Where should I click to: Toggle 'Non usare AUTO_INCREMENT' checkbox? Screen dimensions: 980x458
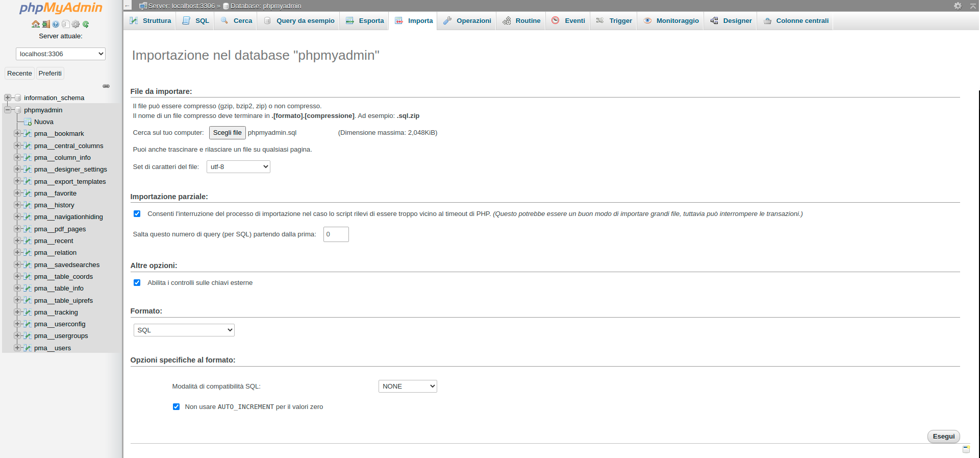pos(176,406)
